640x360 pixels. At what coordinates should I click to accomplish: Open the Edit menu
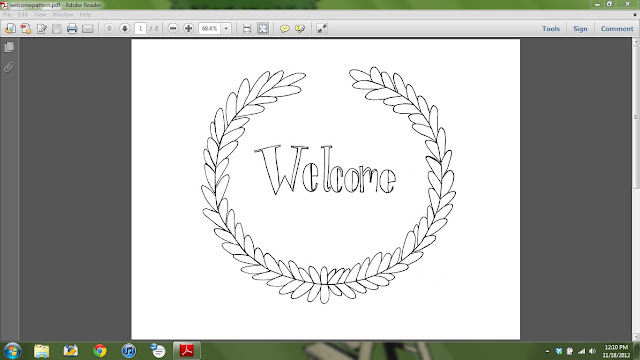22,15
